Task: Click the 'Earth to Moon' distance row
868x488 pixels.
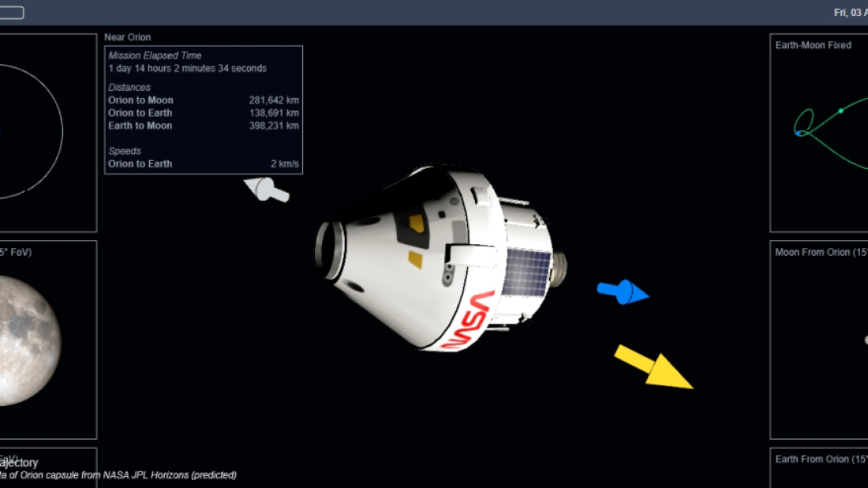Action: [203, 126]
